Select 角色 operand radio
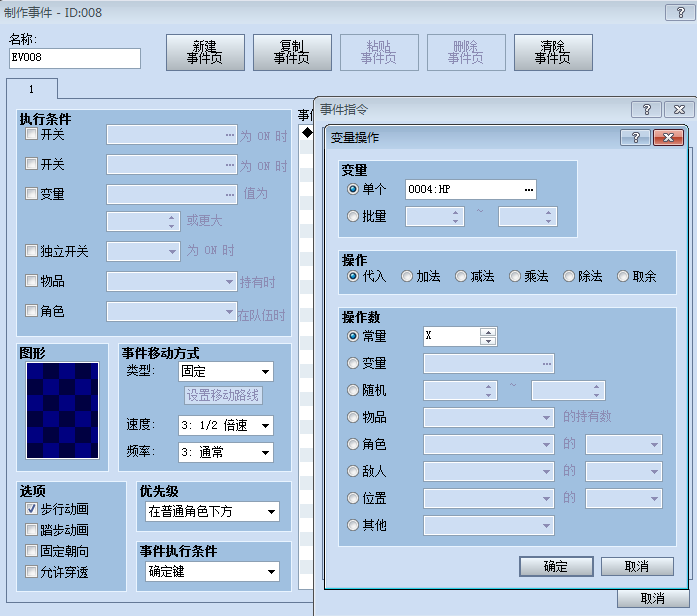697x616 pixels. coord(353,444)
